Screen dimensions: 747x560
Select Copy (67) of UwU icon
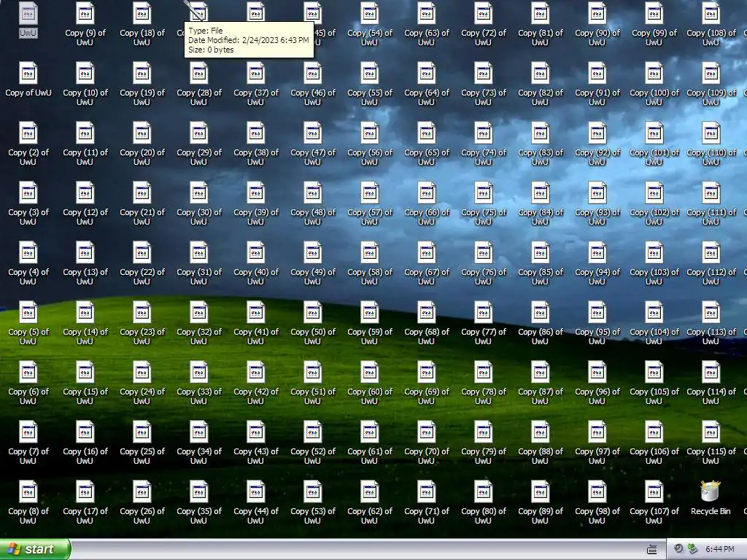tap(426, 252)
